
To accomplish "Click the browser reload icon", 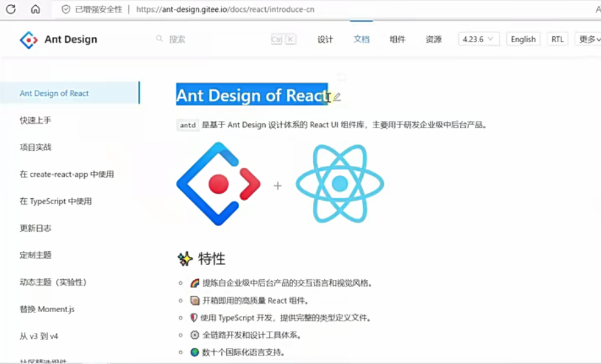I will [11, 9].
